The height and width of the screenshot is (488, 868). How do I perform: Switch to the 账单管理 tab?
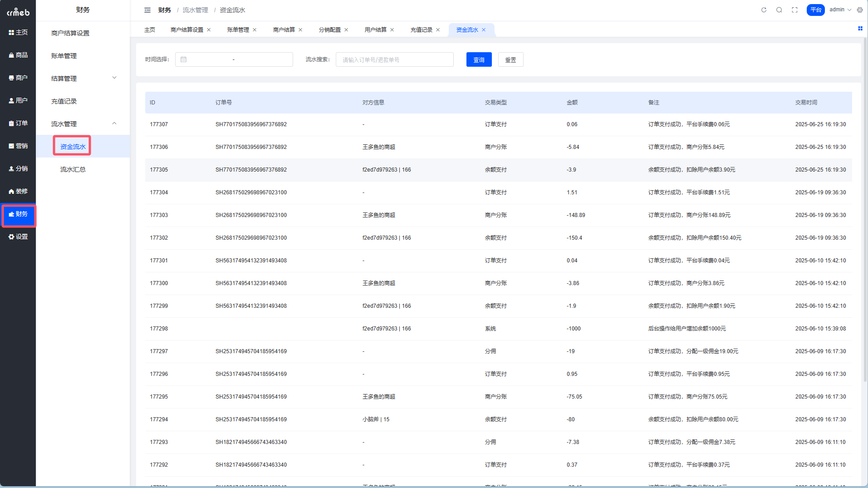click(238, 30)
